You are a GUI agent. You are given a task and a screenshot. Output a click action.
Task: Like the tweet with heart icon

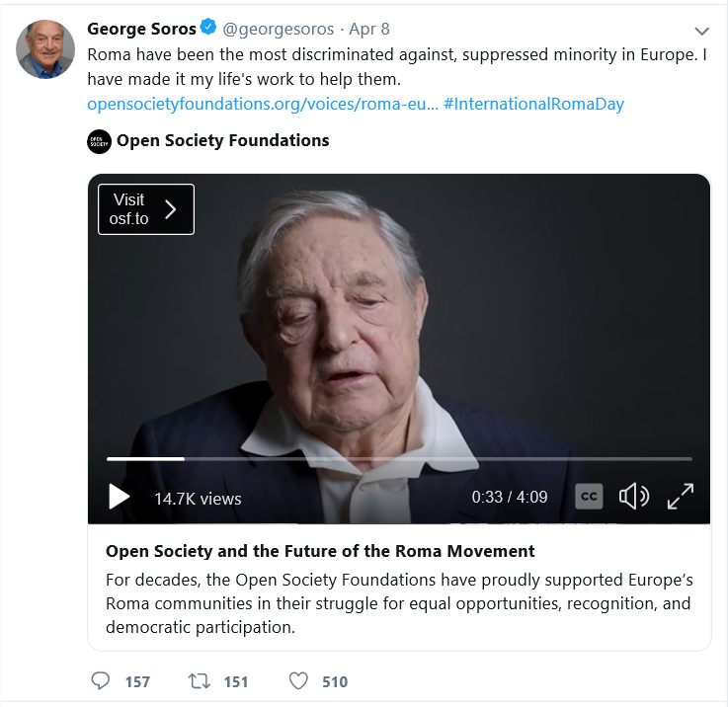click(299, 681)
